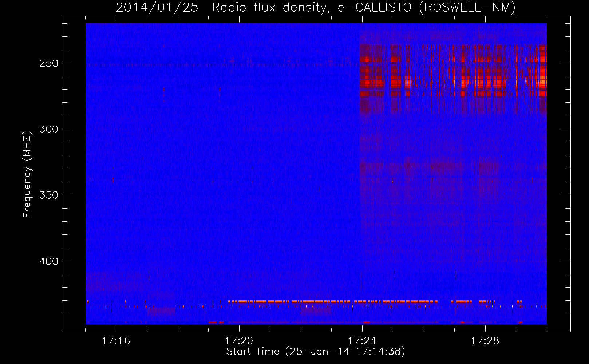Click the 17:28 time tick label

[x=485, y=341]
